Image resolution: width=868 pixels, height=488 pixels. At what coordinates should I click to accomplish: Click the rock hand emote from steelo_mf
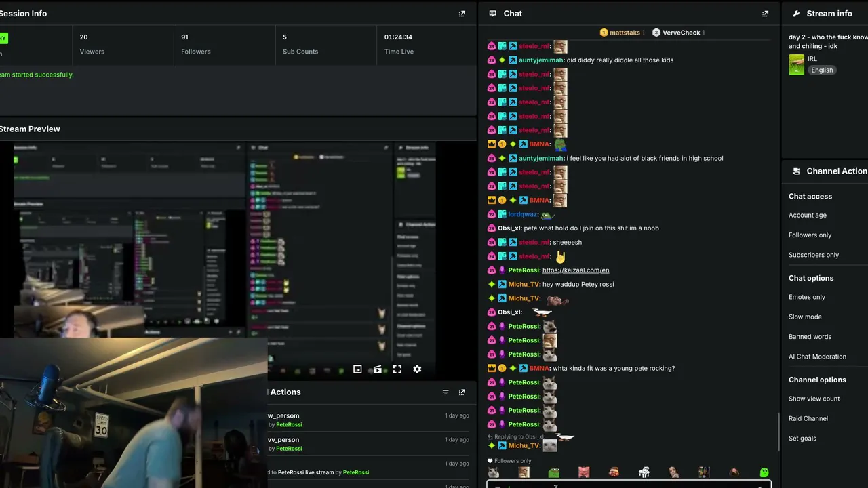coord(560,257)
